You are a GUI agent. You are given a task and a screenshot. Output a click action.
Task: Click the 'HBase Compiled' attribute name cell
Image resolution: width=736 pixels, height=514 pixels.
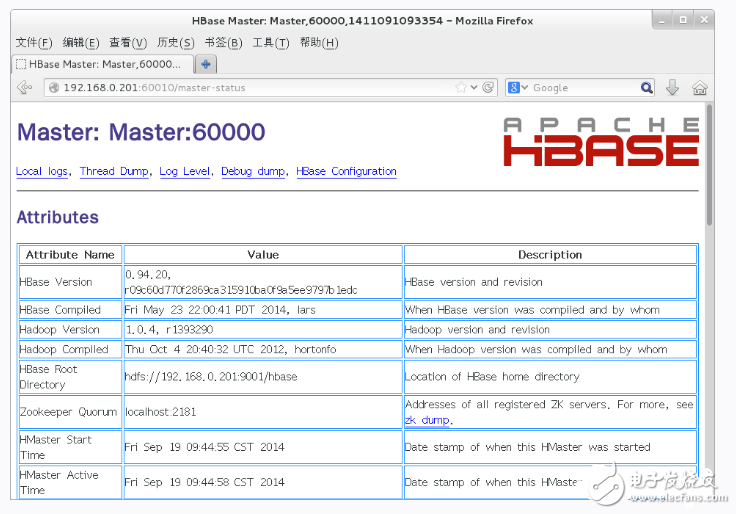coord(70,310)
